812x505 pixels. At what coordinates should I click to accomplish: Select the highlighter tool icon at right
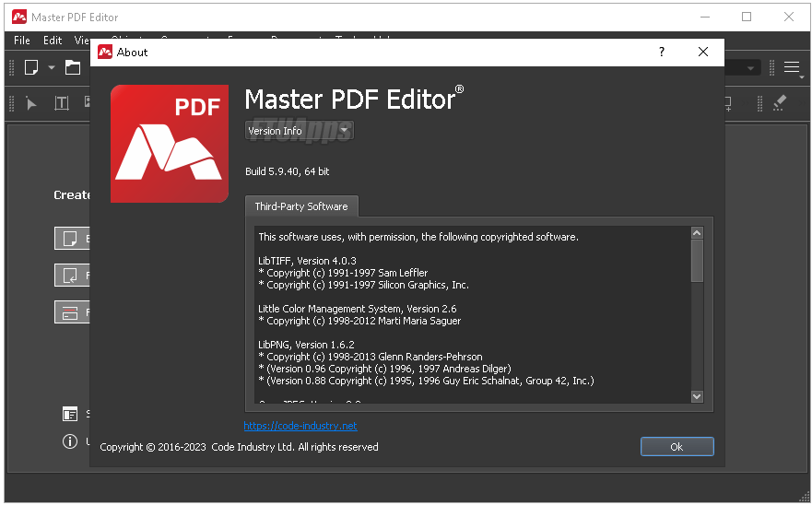coord(780,103)
